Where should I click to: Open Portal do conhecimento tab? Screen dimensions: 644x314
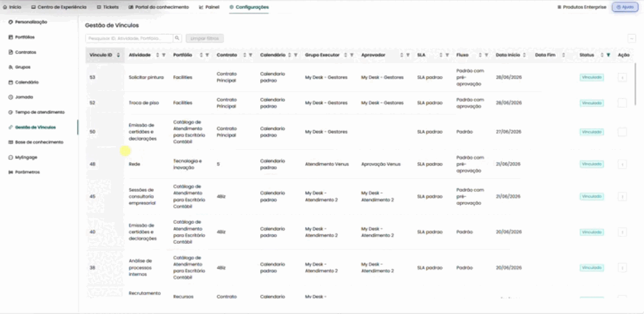point(158,7)
